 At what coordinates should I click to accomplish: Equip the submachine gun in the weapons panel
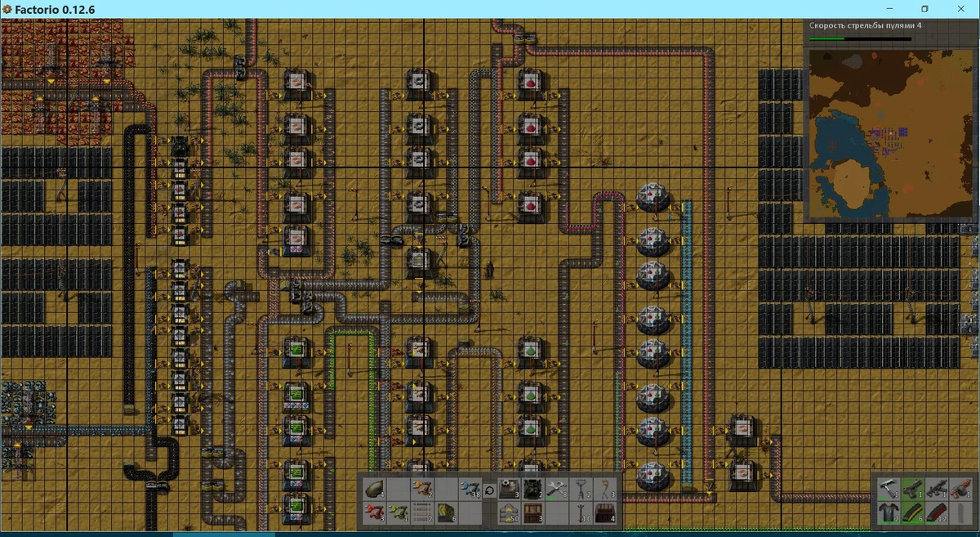[938, 488]
